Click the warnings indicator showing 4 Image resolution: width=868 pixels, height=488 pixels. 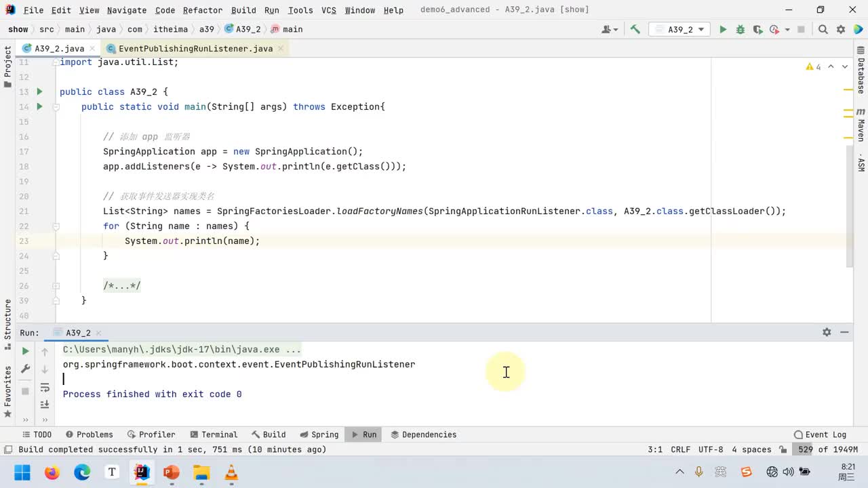coord(813,66)
